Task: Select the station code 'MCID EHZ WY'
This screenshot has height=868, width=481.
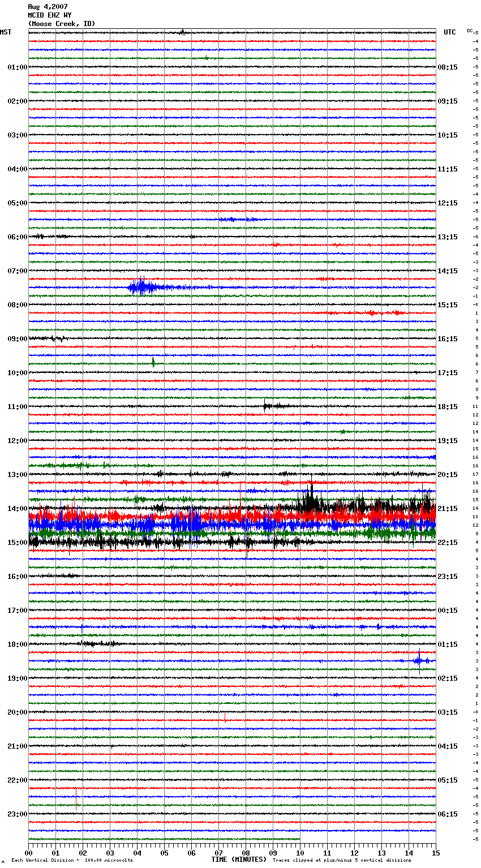Action: click(x=50, y=15)
